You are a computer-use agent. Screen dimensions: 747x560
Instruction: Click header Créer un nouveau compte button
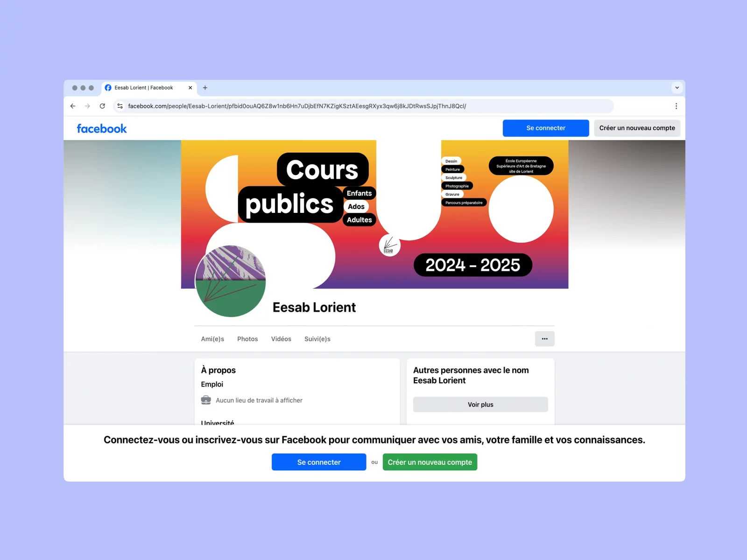click(637, 128)
